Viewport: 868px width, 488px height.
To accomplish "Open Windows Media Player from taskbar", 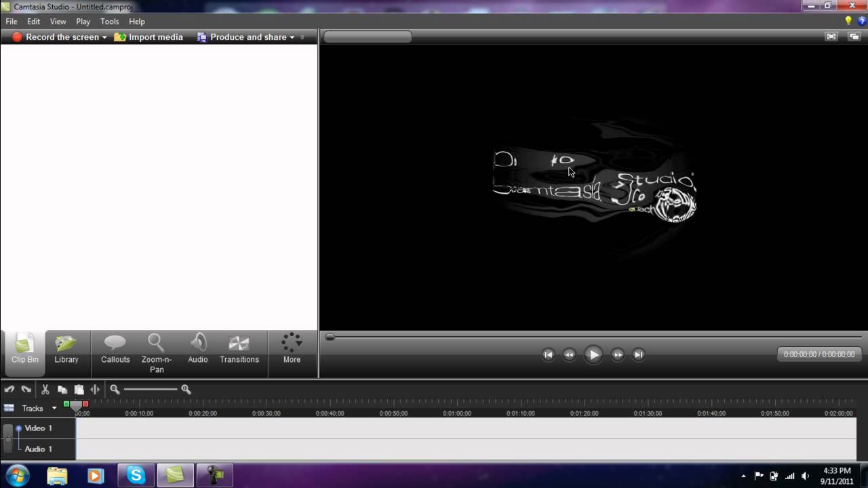I will (95, 476).
